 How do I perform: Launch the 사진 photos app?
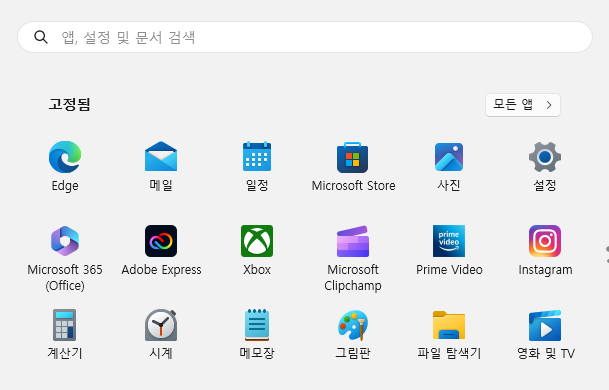click(x=449, y=157)
